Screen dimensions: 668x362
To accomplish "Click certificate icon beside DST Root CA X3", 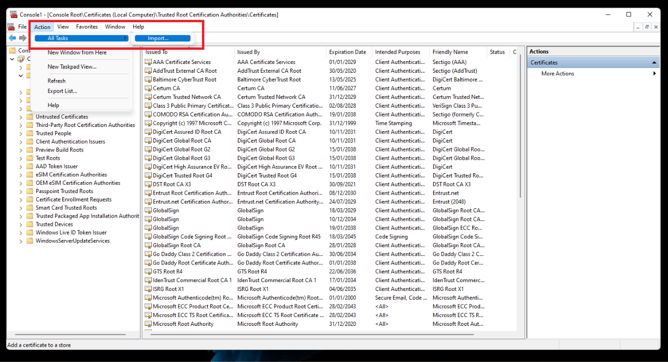I will click(148, 184).
